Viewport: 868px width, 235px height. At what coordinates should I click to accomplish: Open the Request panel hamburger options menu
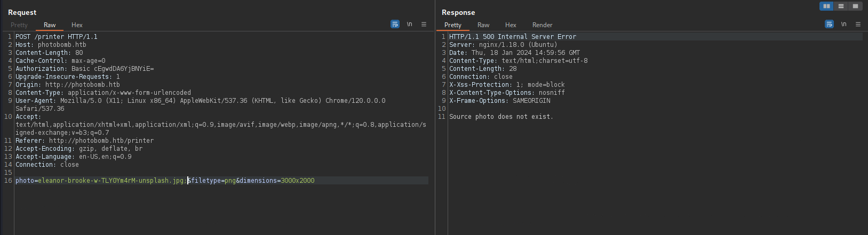(x=424, y=24)
